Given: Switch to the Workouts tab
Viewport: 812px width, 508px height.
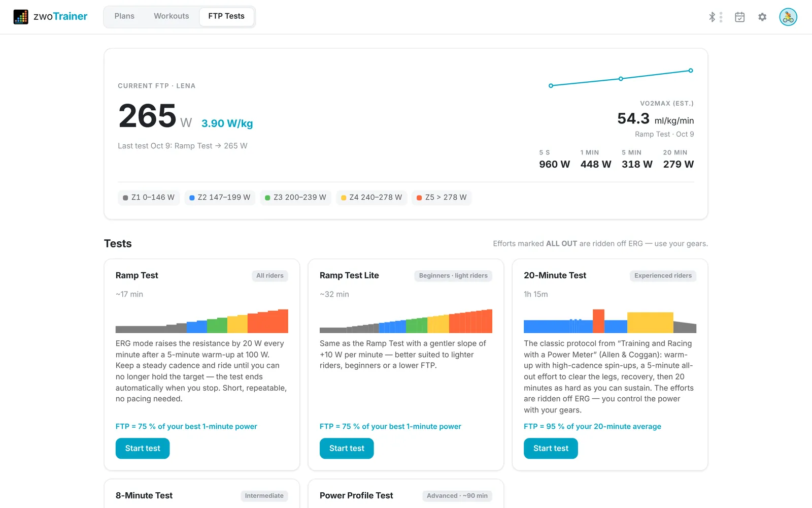Looking at the screenshot, I should pos(172,16).
